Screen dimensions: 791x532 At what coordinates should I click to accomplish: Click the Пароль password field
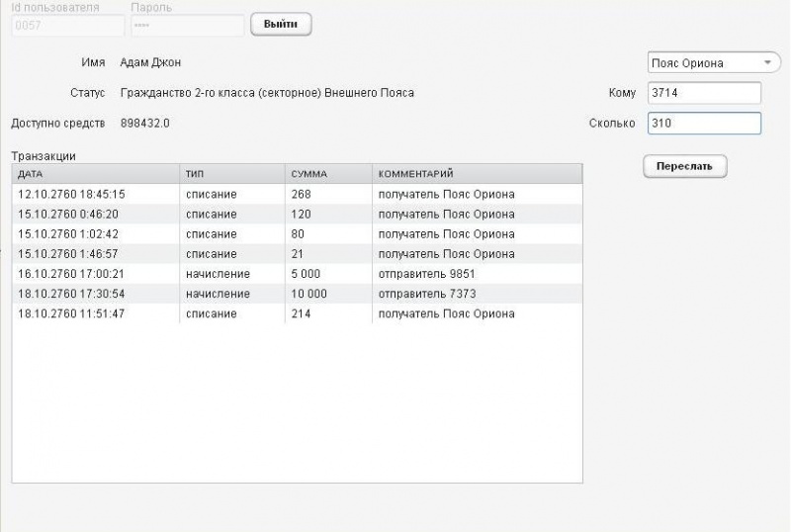tap(187, 26)
